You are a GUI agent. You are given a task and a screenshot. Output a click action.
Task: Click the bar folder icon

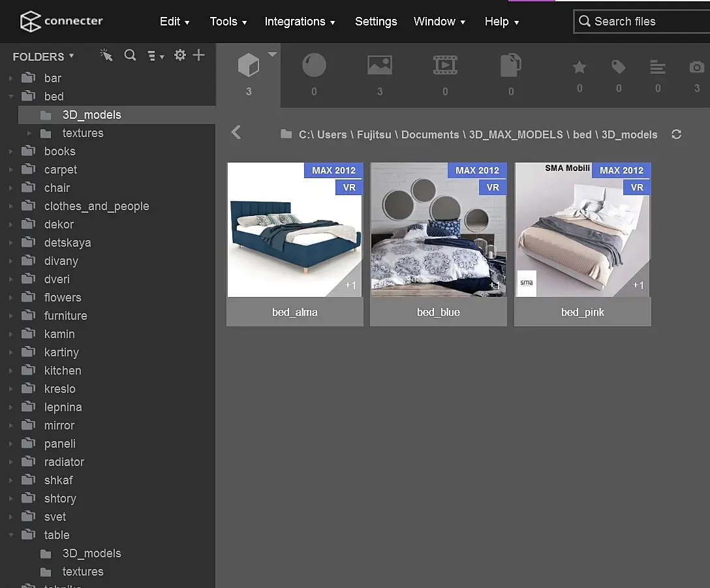pyautogui.click(x=29, y=78)
